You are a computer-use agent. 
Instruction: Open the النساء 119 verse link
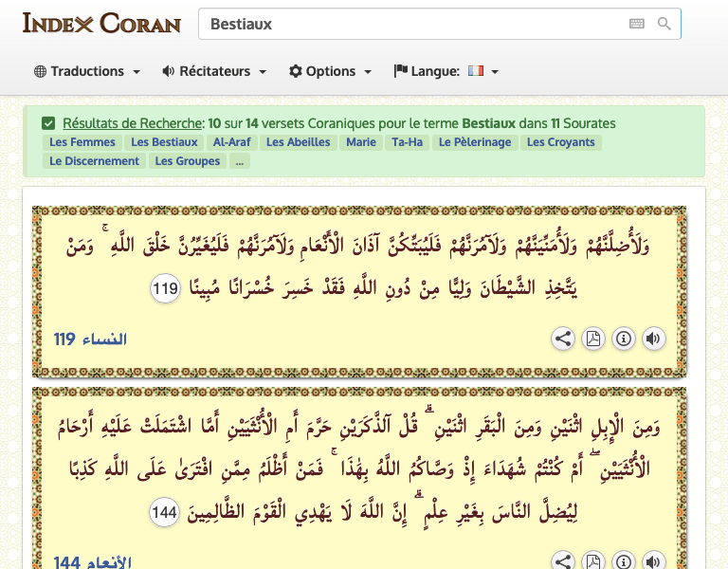pos(90,340)
